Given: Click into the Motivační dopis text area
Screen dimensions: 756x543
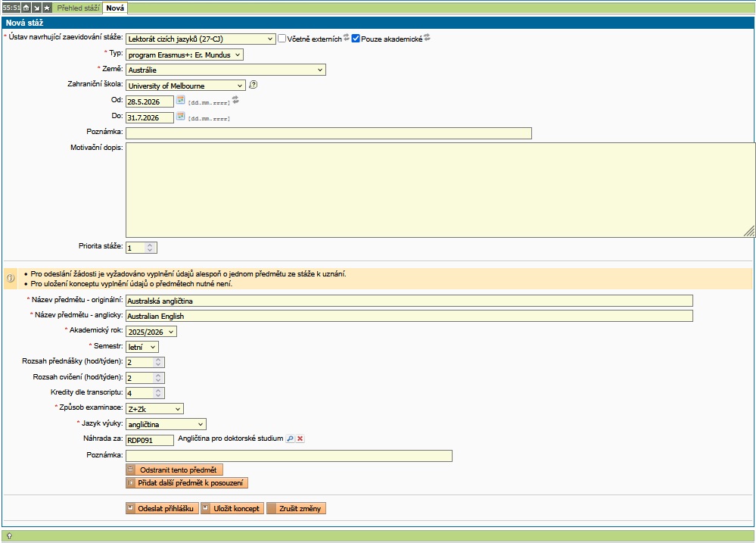Looking at the screenshot, I should (440, 189).
